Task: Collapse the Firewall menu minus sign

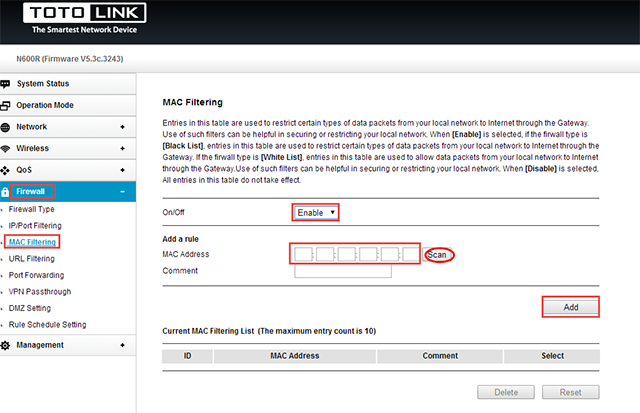Action: pyautogui.click(x=122, y=192)
